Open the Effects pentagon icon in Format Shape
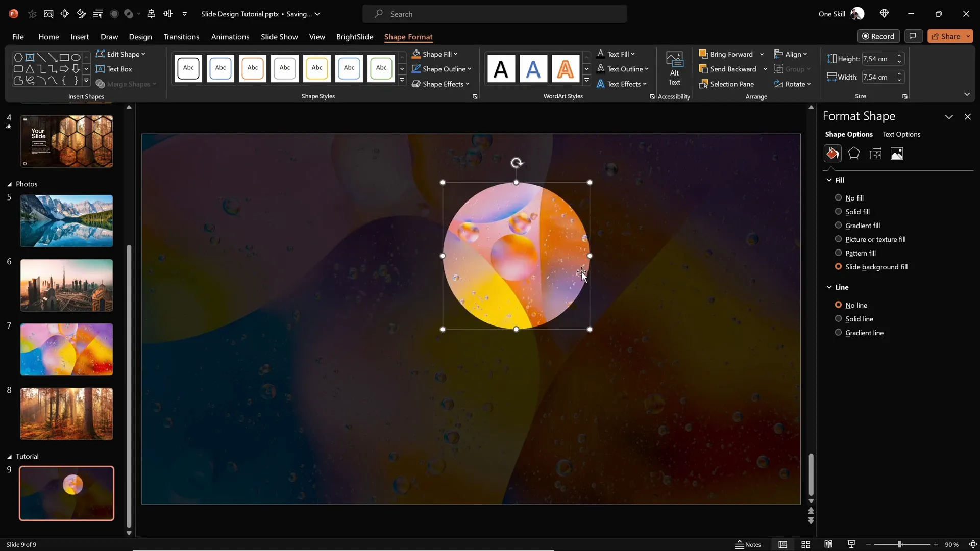 (854, 154)
